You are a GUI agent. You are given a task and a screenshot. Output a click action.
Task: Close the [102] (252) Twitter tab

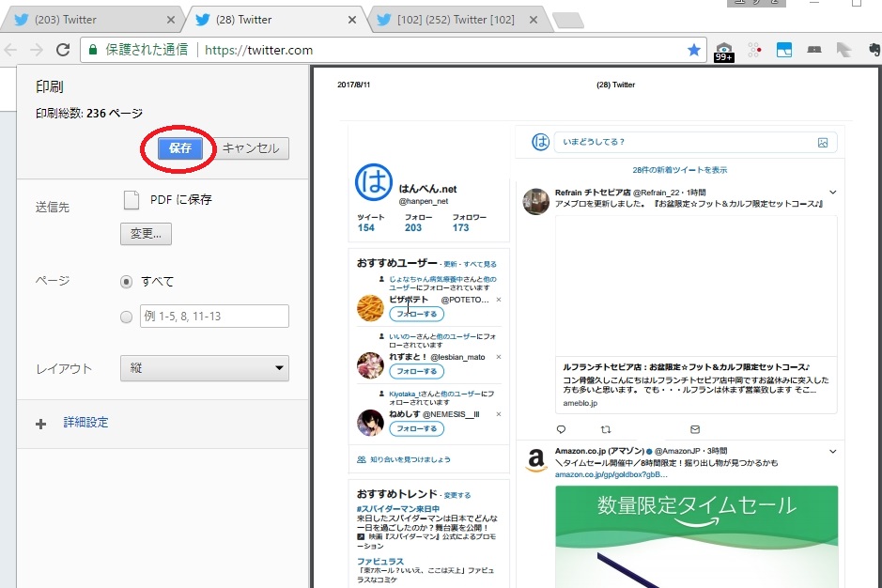pyautogui.click(x=534, y=20)
